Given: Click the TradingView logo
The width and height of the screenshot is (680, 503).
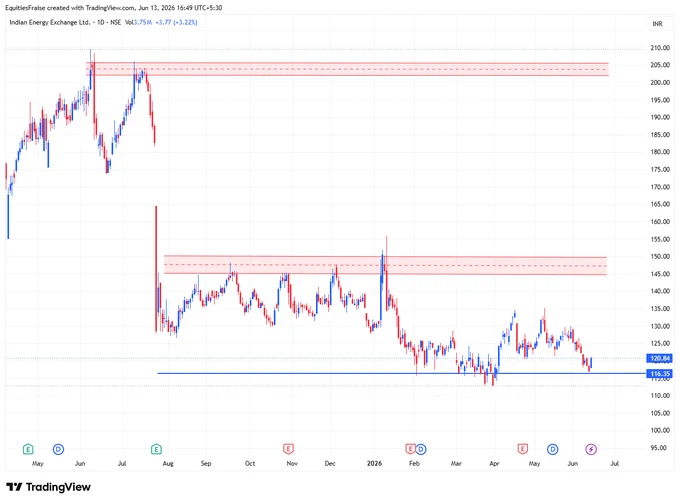Looking at the screenshot, I should click(49, 487).
